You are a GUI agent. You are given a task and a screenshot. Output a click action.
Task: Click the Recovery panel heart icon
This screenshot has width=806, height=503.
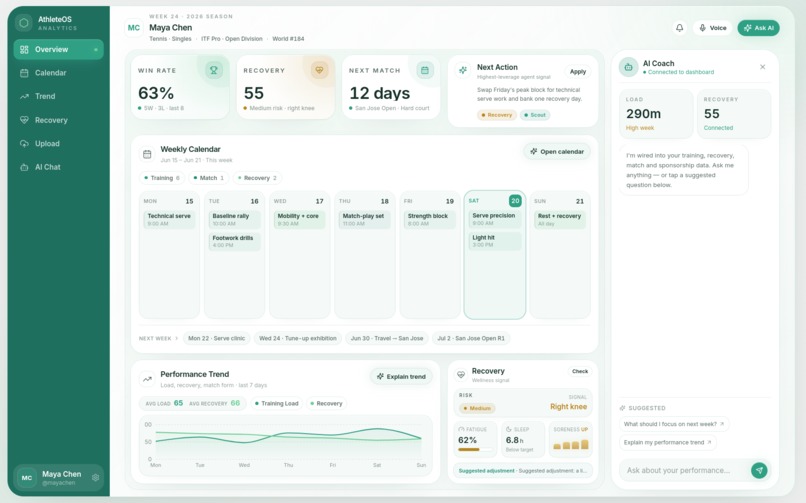point(461,375)
